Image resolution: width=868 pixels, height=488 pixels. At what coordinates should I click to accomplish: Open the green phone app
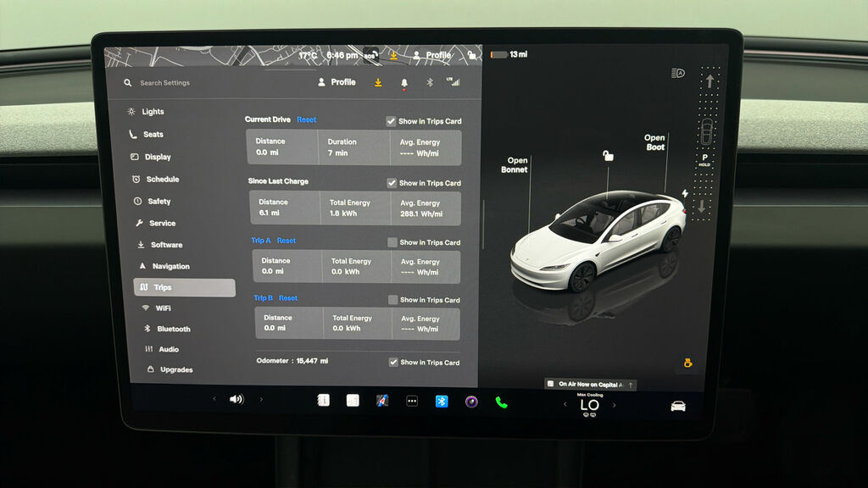(x=501, y=402)
